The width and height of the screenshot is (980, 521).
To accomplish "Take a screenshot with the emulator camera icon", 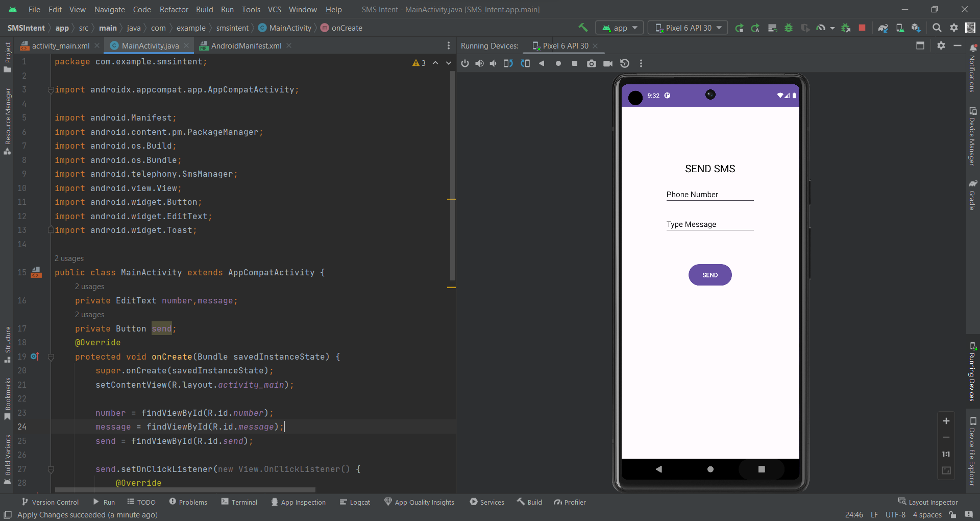I will (x=592, y=63).
